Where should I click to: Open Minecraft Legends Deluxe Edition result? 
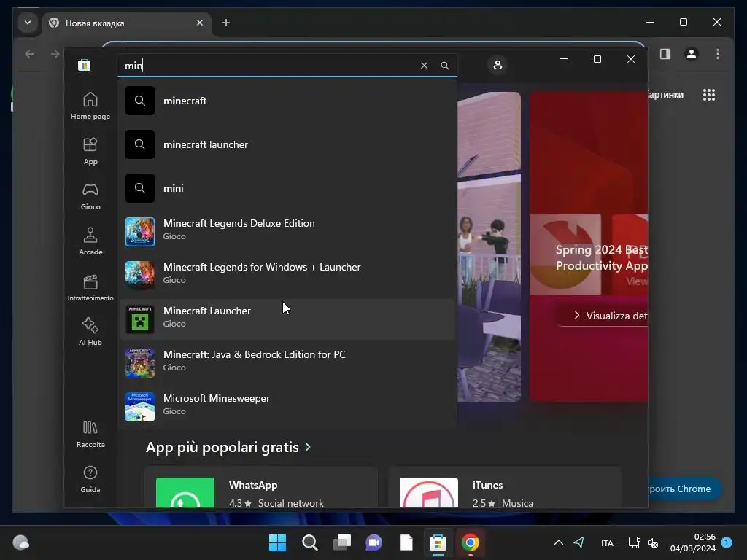pyautogui.click(x=287, y=231)
